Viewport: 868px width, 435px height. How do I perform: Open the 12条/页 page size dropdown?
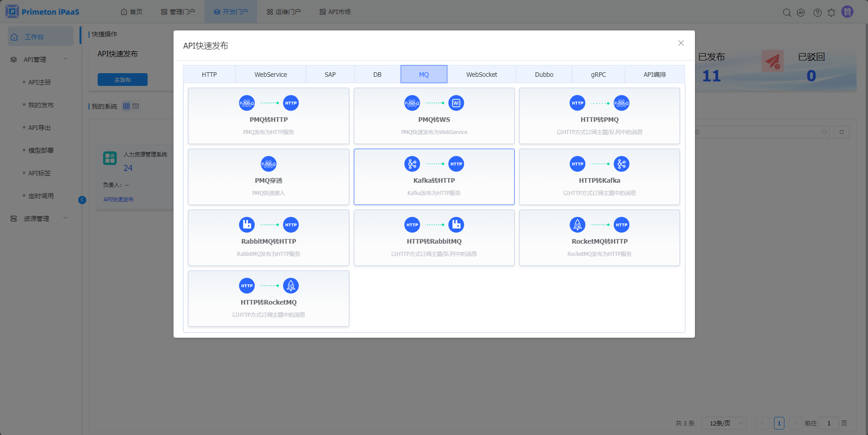point(724,423)
